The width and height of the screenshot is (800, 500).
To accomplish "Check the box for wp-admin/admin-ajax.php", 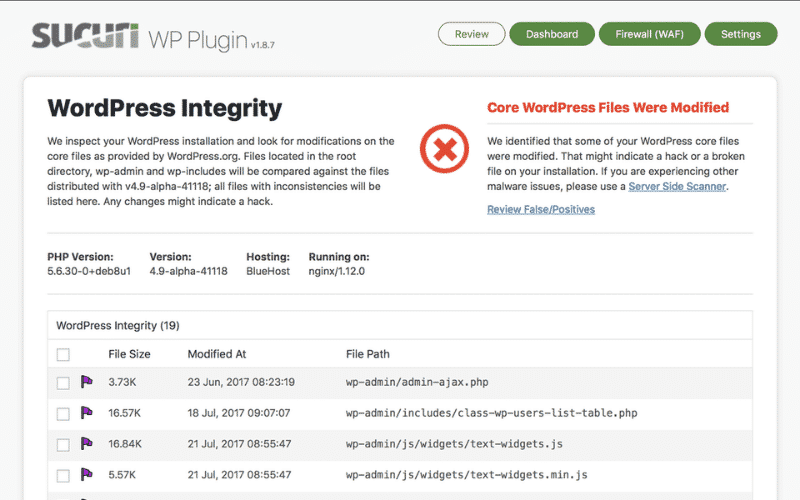I will 63,383.
